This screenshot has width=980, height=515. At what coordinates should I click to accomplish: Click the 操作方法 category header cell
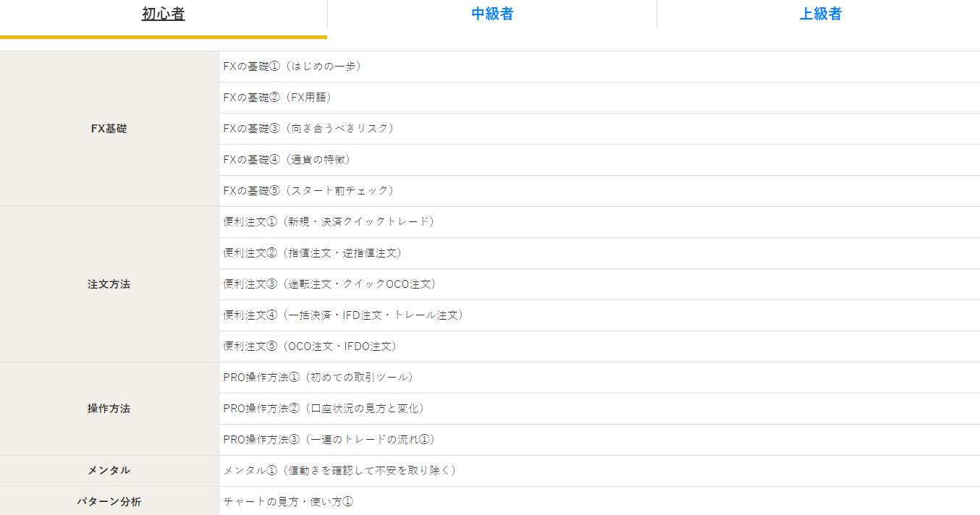coord(109,409)
